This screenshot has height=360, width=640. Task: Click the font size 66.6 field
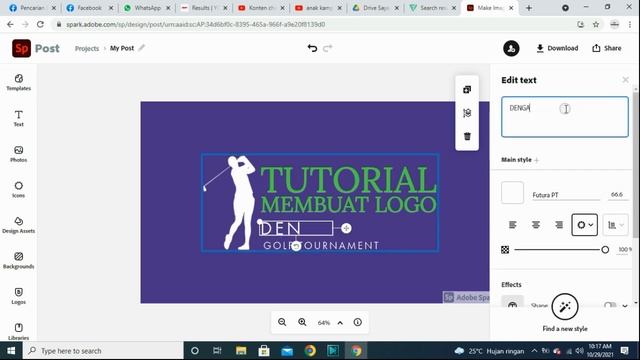[617, 195]
